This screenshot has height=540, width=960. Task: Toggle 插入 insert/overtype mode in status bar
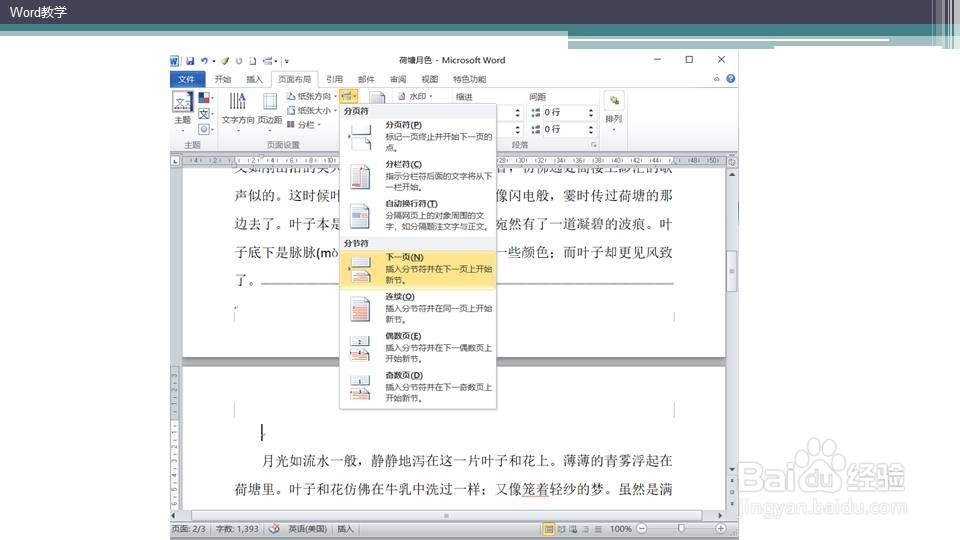point(345,528)
